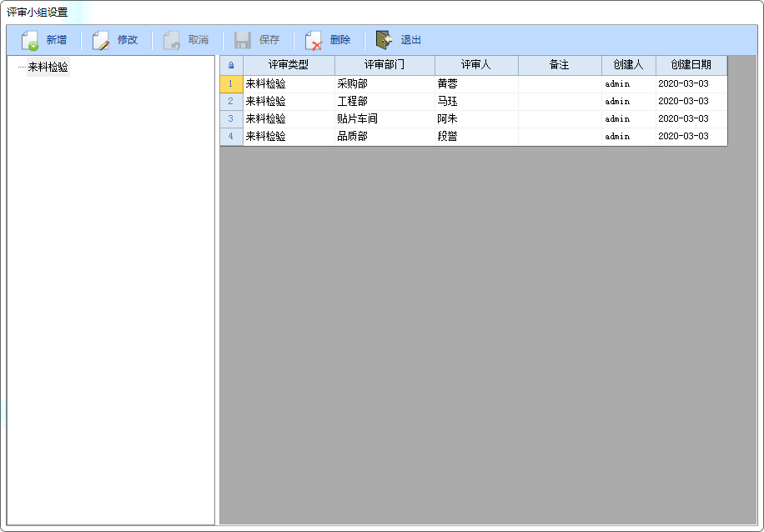Click the 贴片车间 department cell
The image size is (764, 532).
[x=385, y=119]
